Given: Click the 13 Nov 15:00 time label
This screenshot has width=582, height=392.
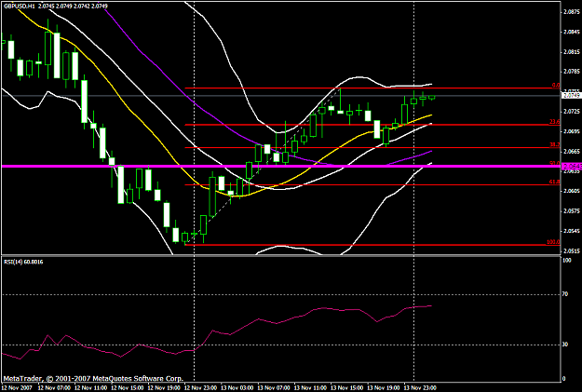Looking at the screenshot, I should point(347,388).
